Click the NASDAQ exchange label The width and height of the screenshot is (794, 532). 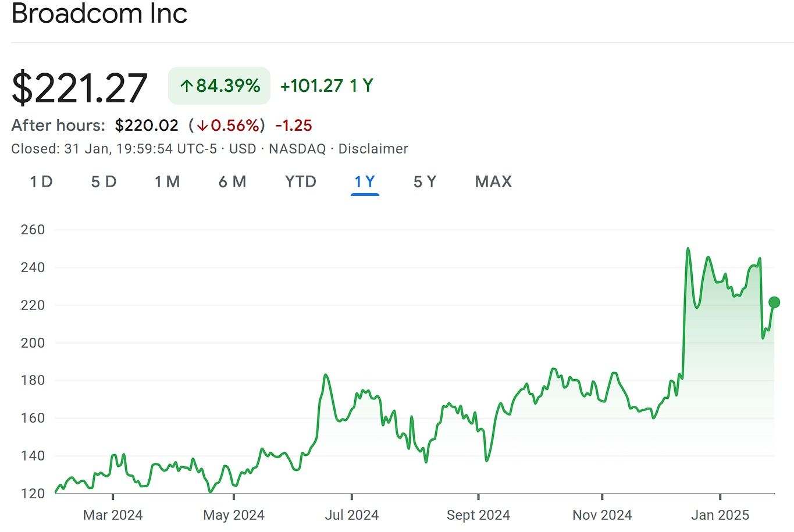click(x=297, y=148)
